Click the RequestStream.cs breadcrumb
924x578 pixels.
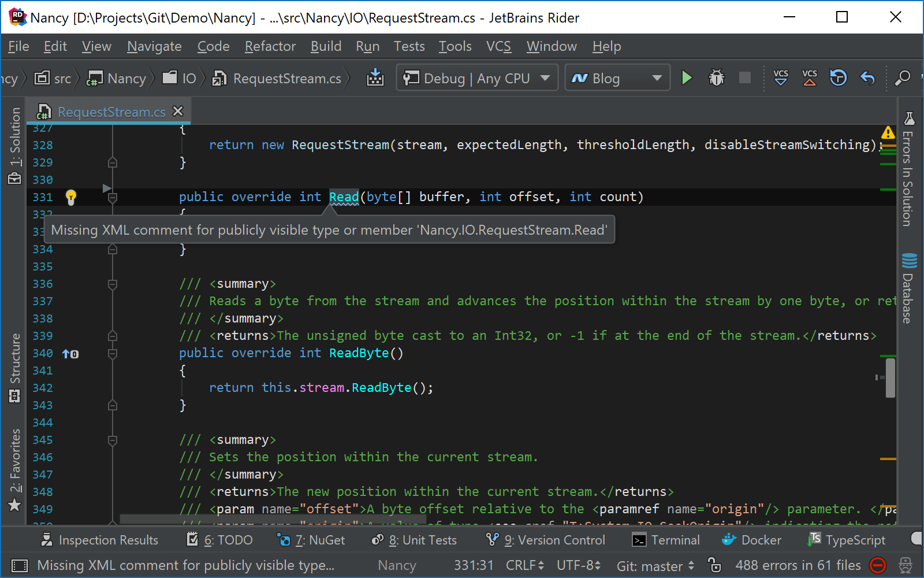coord(277,78)
